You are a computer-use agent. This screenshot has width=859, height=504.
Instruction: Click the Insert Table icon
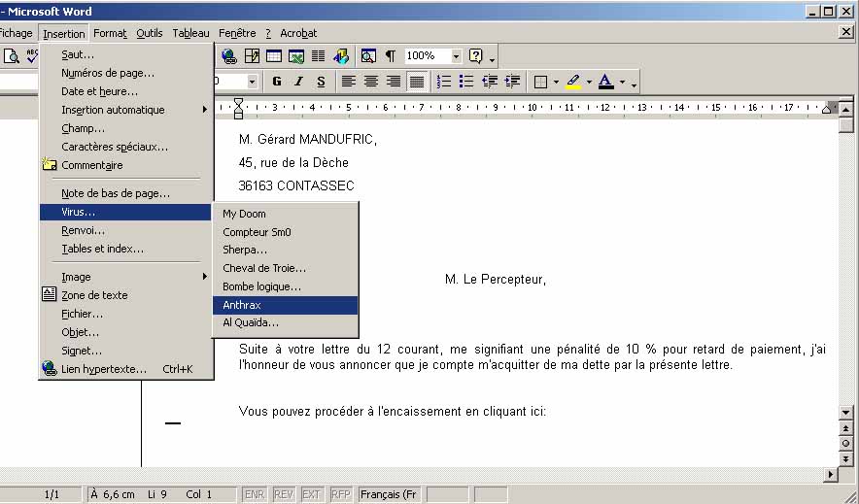click(x=273, y=55)
